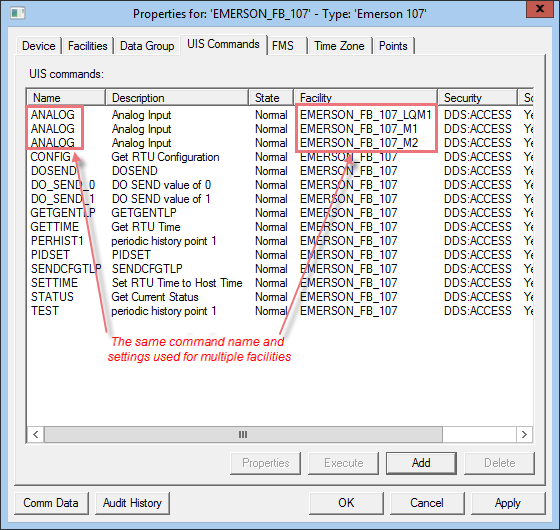Click the horizontal scrollbar thumb
The image size is (560, 530).
[243, 434]
